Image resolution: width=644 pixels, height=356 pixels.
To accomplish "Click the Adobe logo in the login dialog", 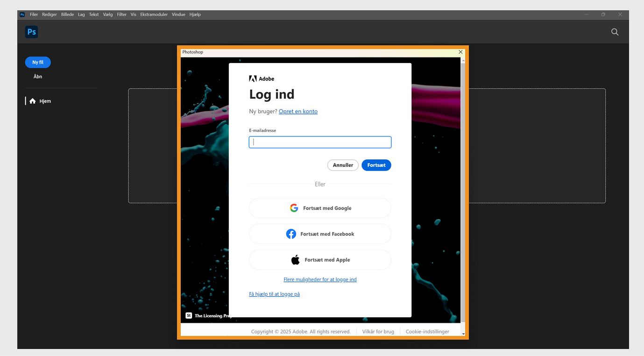I will click(x=253, y=78).
